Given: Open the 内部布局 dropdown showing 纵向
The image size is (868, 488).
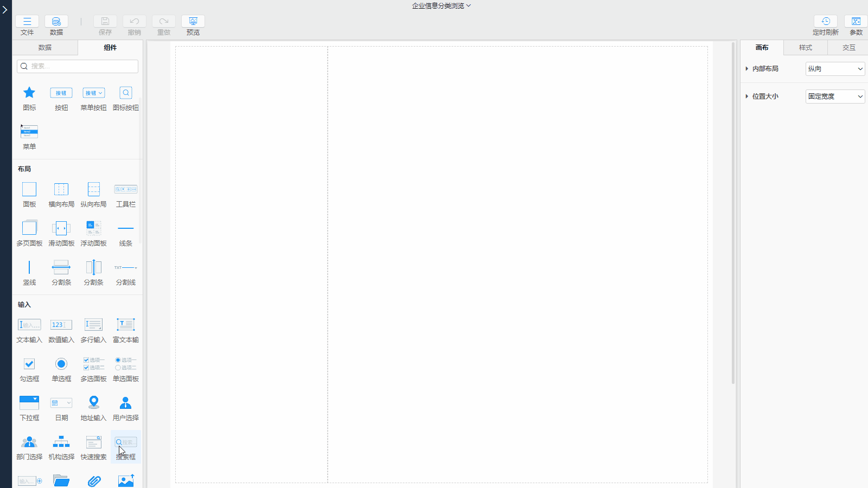Looking at the screenshot, I should tap(835, 69).
